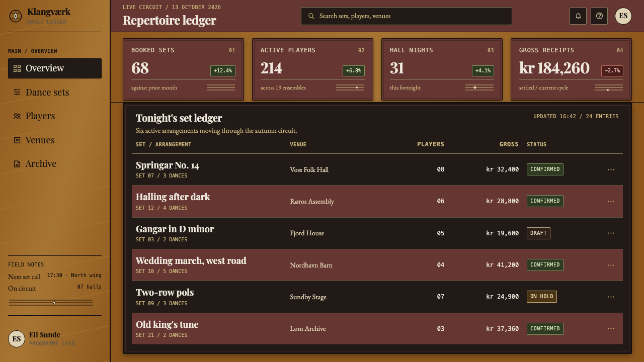Open the Dance sets section
Viewport: 644px width, 362px height.
(55, 92)
